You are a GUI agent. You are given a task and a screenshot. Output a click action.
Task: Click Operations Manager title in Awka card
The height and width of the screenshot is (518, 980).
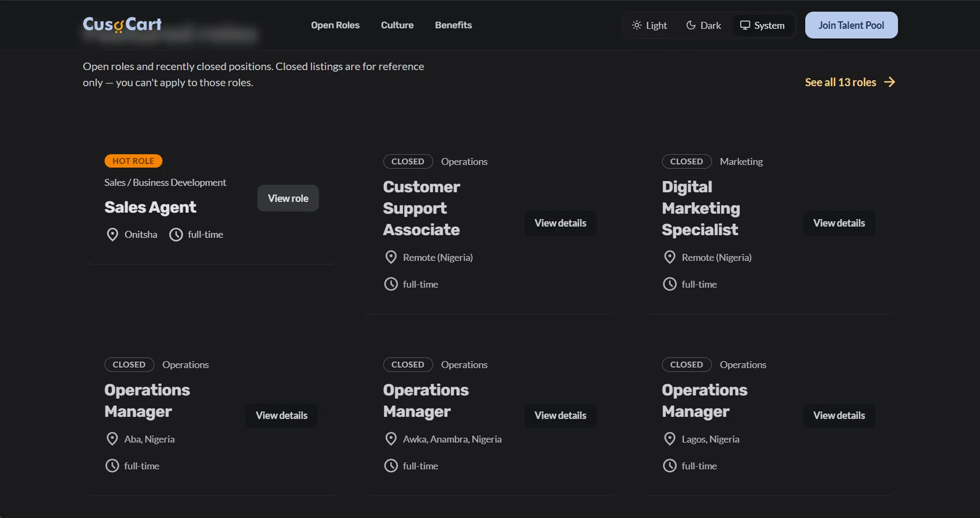click(x=426, y=401)
